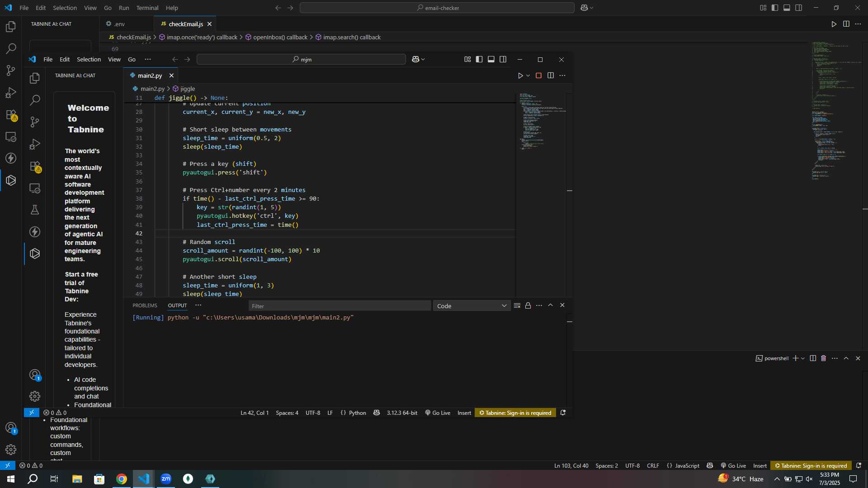Expand run options arrow in mjm window

pos(528,75)
